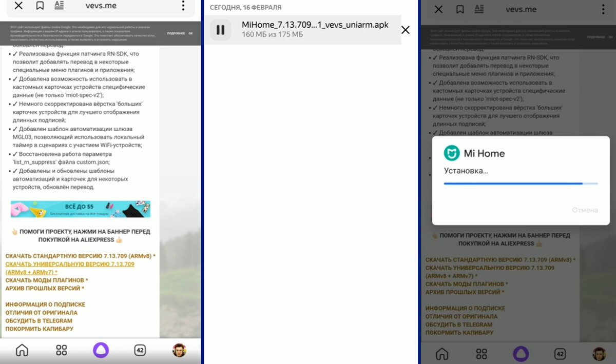The height and width of the screenshot is (364, 616).
Task: Download universal version 7.13.709 in right screen
Action: tap(490, 272)
